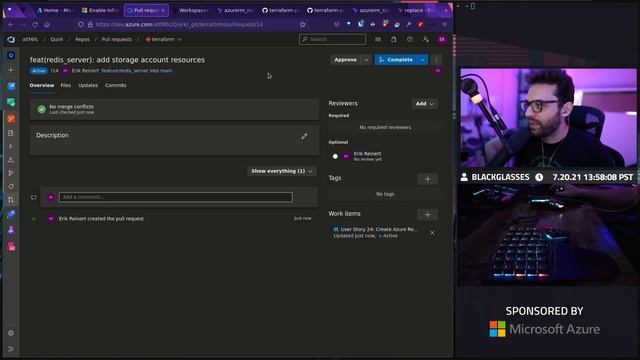Screen dimensions: 640x360
Task: Open Pull requests icon in sidebar
Action: (11, 200)
